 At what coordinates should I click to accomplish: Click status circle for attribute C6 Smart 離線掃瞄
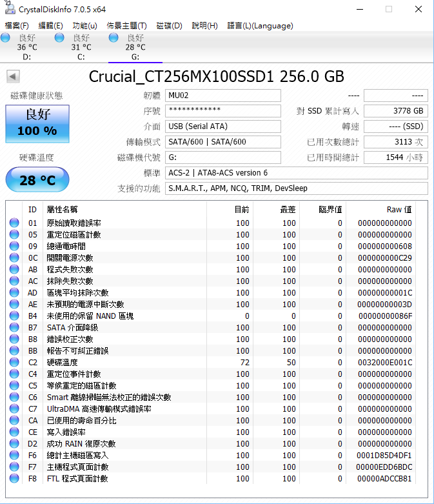tap(14, 397)
